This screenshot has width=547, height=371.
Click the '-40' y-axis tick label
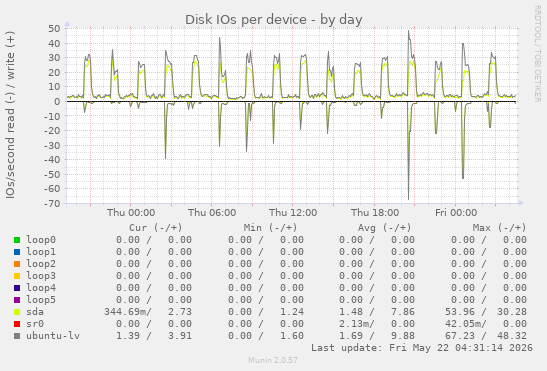(52, 160)
